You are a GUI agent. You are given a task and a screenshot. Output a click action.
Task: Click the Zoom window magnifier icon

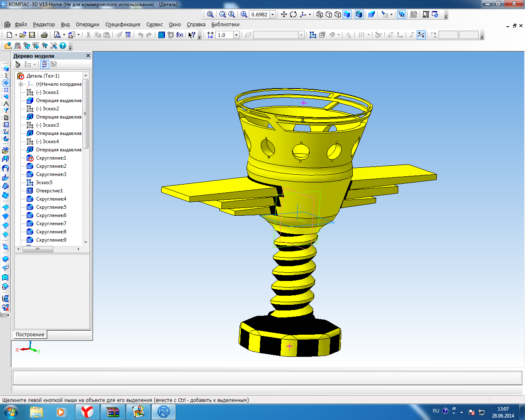[x=223, y=14]
